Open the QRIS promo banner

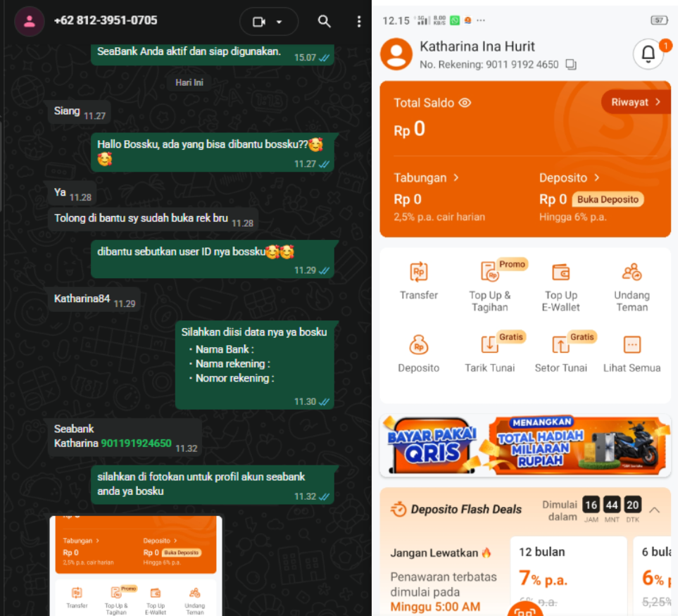point(525,446)
